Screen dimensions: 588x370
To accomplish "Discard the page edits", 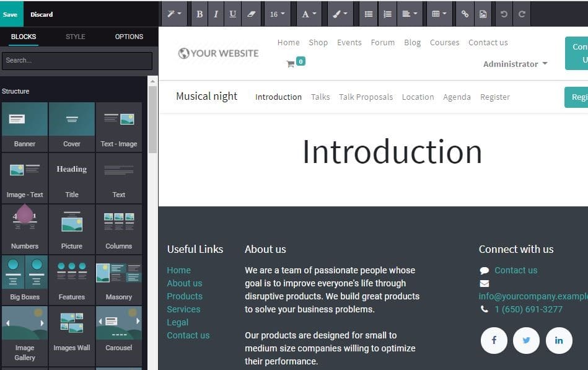I will tap(42, 14).
